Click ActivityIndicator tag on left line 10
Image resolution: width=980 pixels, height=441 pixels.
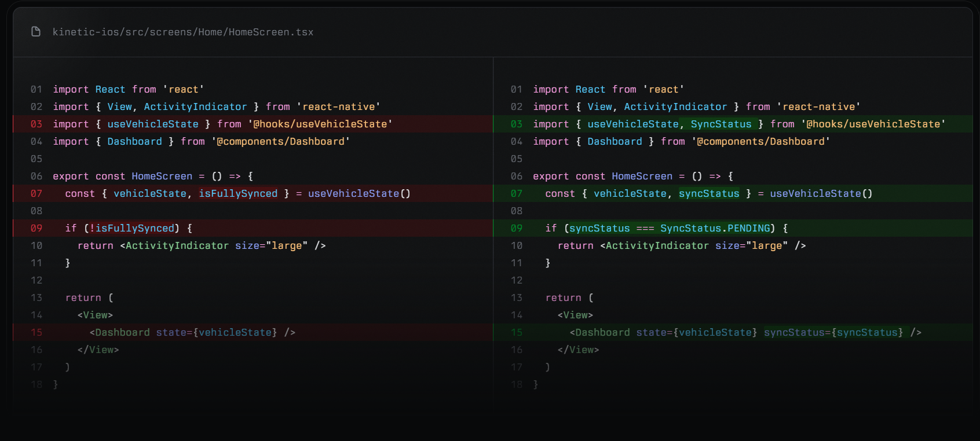(177, 245)
